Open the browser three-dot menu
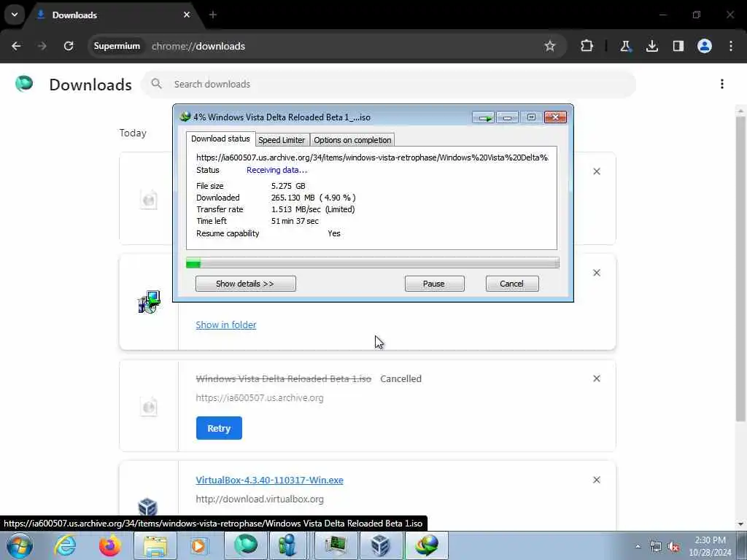Screen dimensions: 747x560 pyautogui.click(x=731, y=46)
